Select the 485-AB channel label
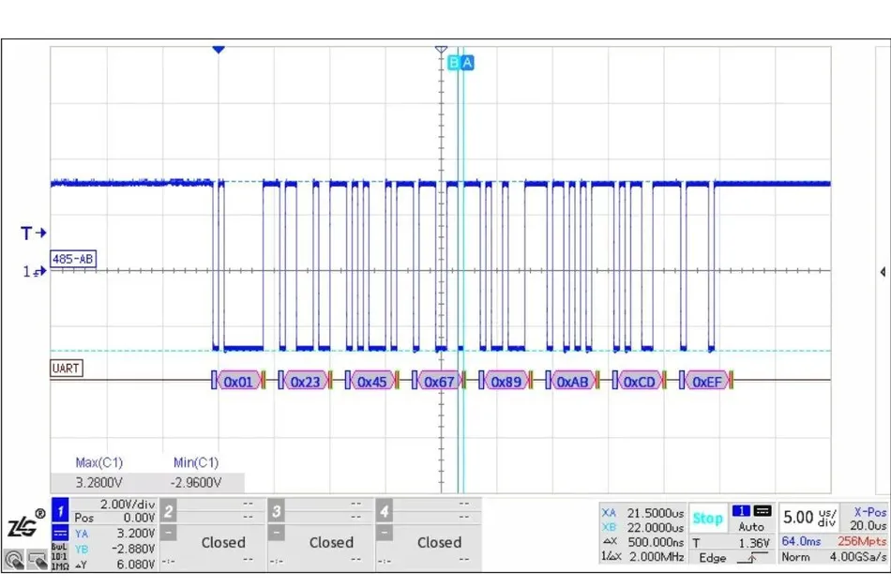Image resolution: width=891 pixels, height=588 pixels. 73,258
